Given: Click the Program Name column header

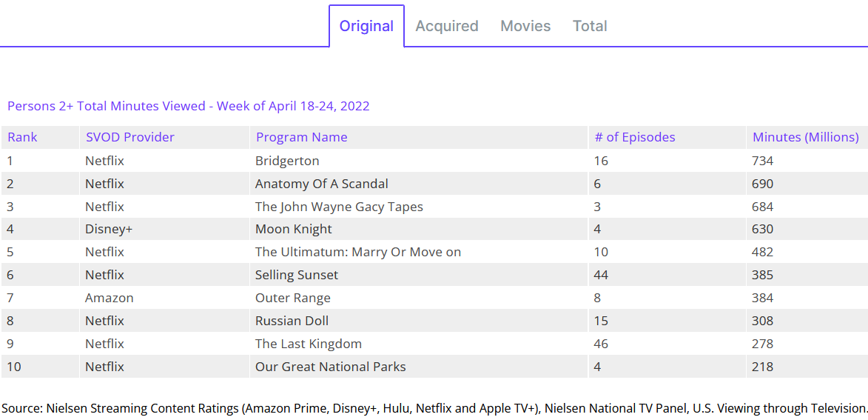Looking at the screenshot, I should [301, 137].
